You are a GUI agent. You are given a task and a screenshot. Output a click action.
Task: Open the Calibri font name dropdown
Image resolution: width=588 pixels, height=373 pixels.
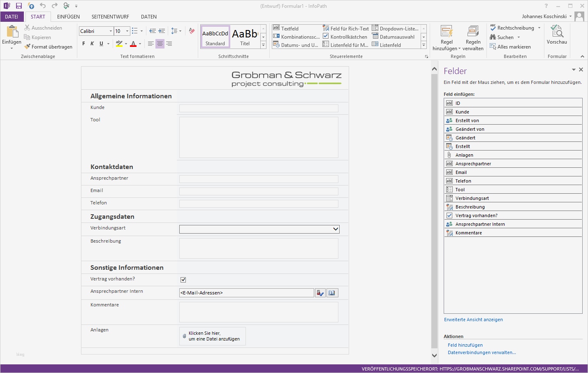point(111,31)
